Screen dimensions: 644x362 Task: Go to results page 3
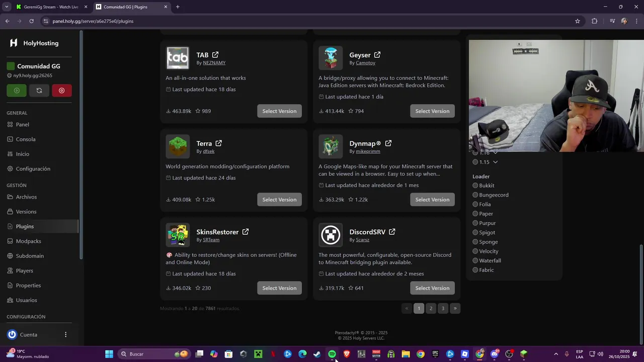(x=443, y=308)
